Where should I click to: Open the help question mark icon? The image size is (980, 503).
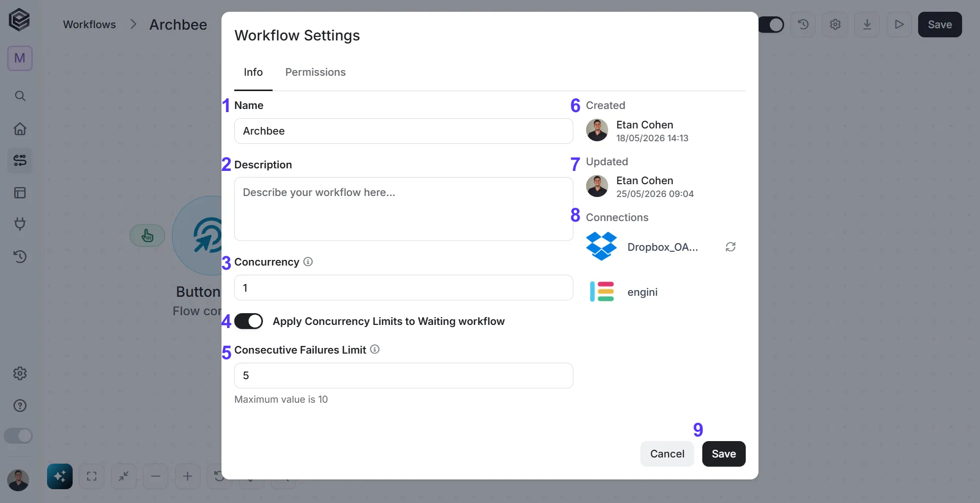[x=20, y=406]
